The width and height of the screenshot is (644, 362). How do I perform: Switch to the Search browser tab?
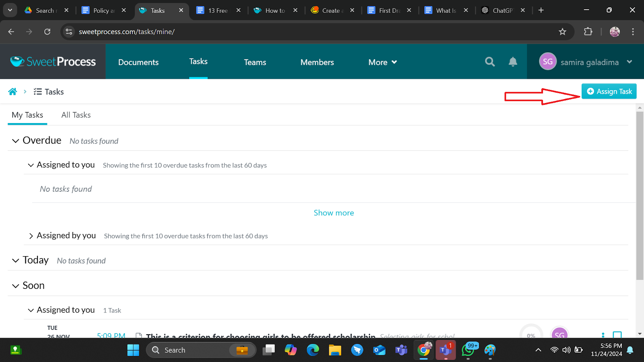(47, 10)
